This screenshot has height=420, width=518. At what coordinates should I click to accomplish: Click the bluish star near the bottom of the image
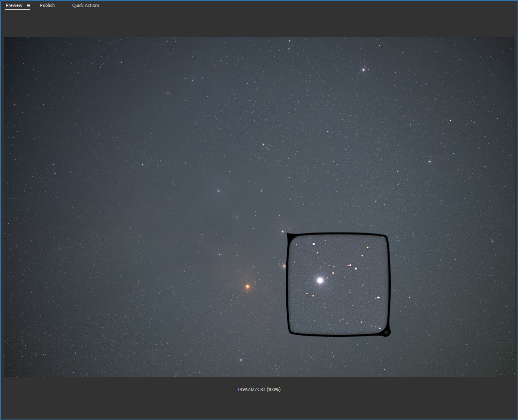(241, 360)
